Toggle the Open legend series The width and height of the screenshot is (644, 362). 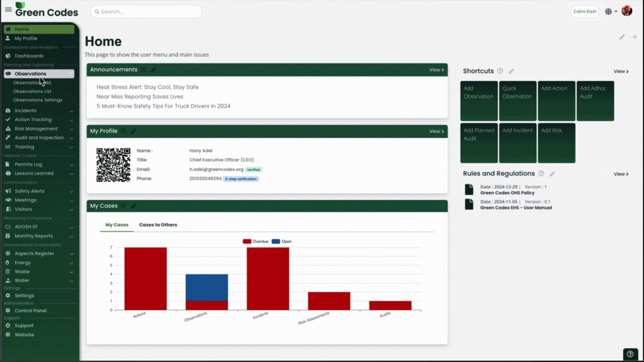281,242
